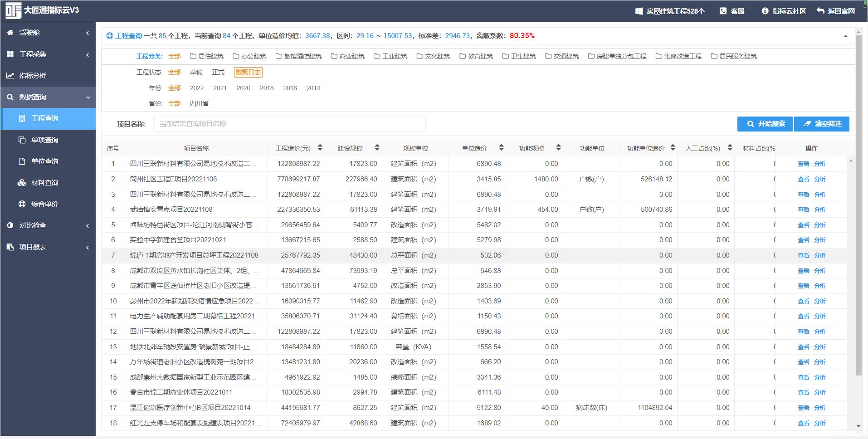The image size is (868, 439).
Task: Click the 清空筛选 button
Action: click(x=822, y=124)
